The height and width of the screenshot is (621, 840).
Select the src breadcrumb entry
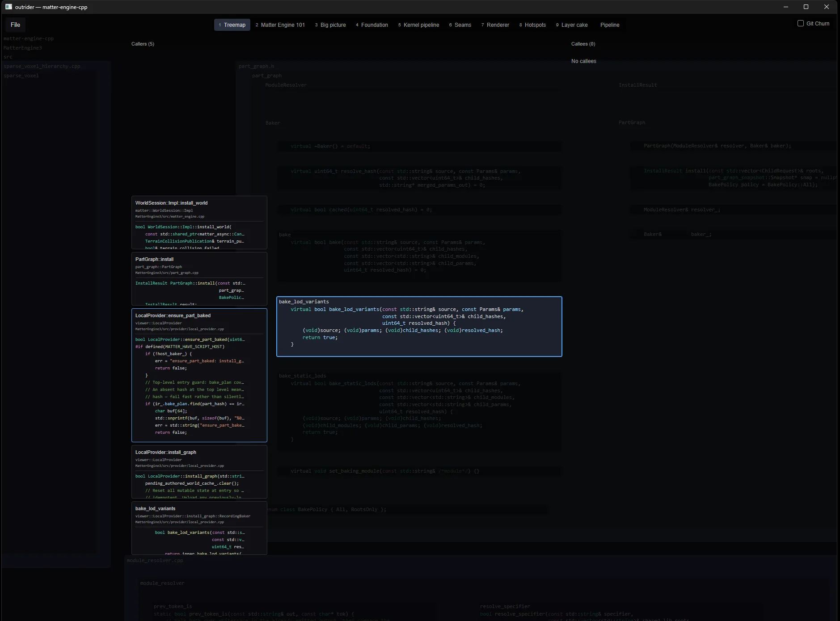(x=8, y=57)
